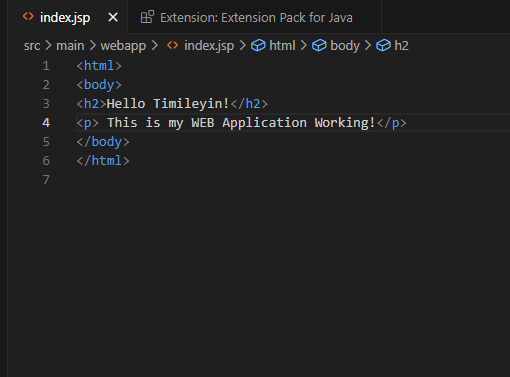Image resolution: width=510 pixels, height=377 pixels.
Task: Place cursor in Hello Timileyin! text
Action: point(168,104)
